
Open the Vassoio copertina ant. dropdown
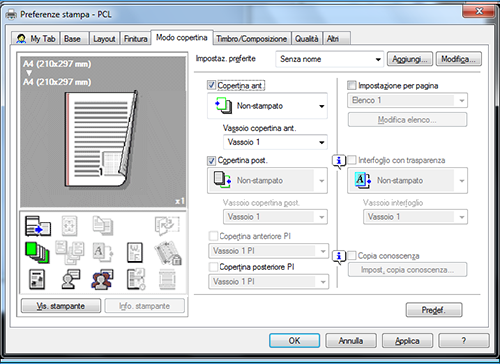point(275,142)
